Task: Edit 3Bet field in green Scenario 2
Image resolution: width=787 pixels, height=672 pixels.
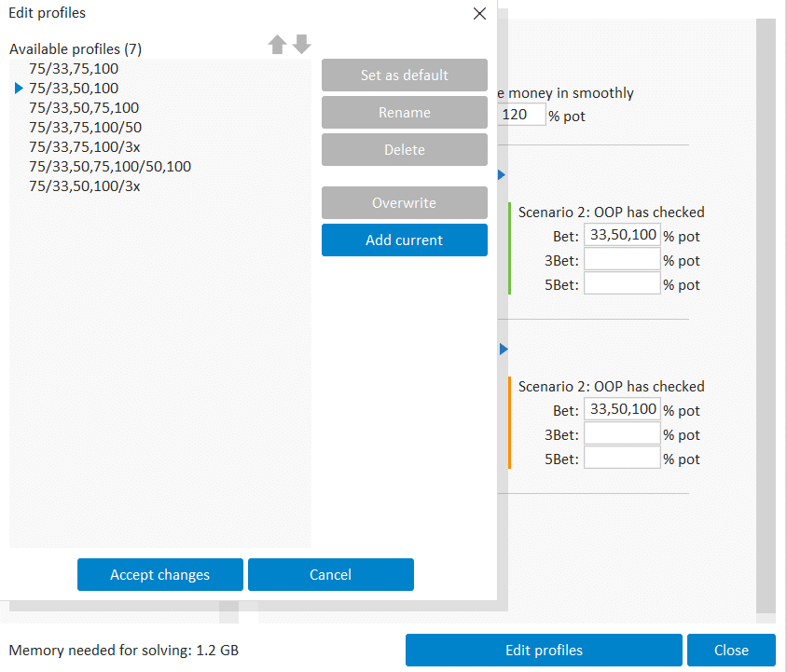Action: [x=622, y=259]
